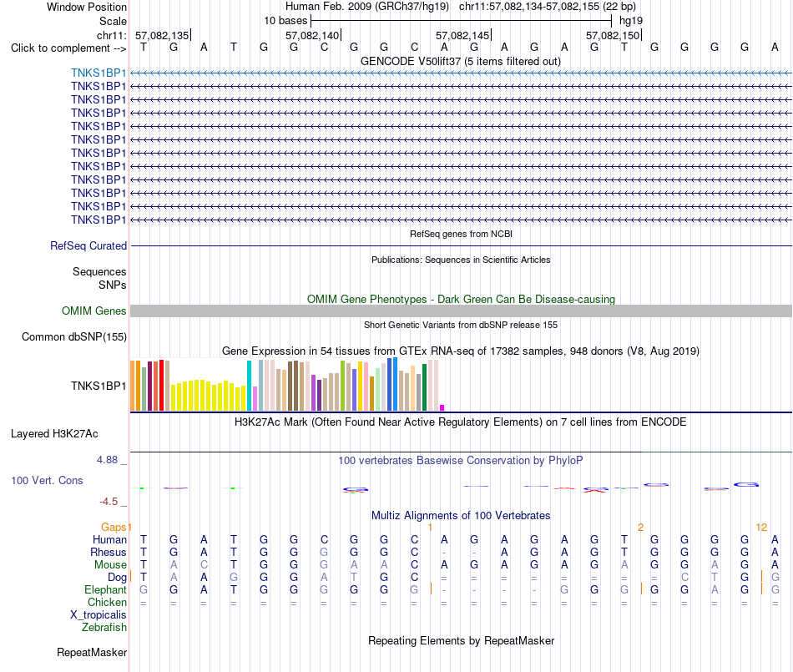This screenshot has height=672, width=793.
Task: Click the RepeatMasker track label
Action: pos(92,652)
